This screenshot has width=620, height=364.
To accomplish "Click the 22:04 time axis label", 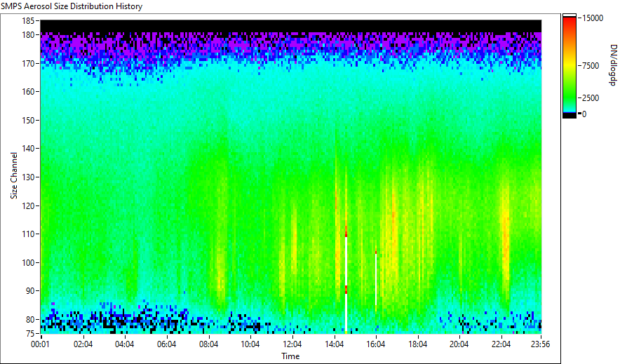I will 501,344.
